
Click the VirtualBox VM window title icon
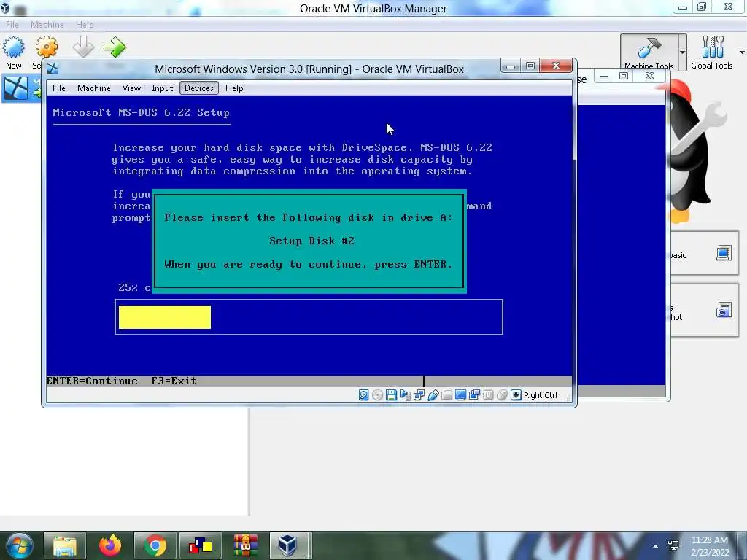pos(53,69)
